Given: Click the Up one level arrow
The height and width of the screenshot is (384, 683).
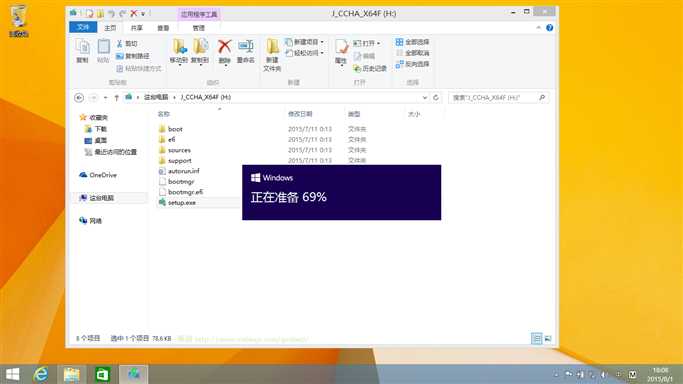Looking at the screenshot, I should point(116,98).
